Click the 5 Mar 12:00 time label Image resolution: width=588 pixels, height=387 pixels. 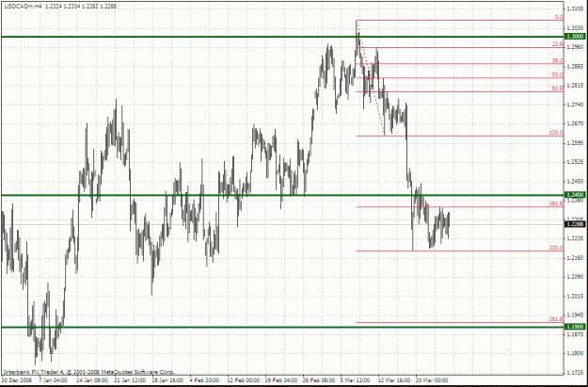(355, 380)
